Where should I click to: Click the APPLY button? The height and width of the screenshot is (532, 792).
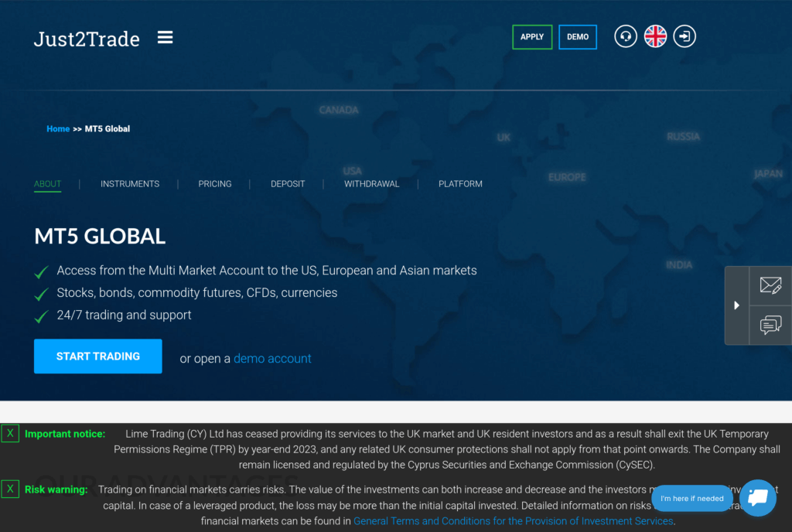532,37
